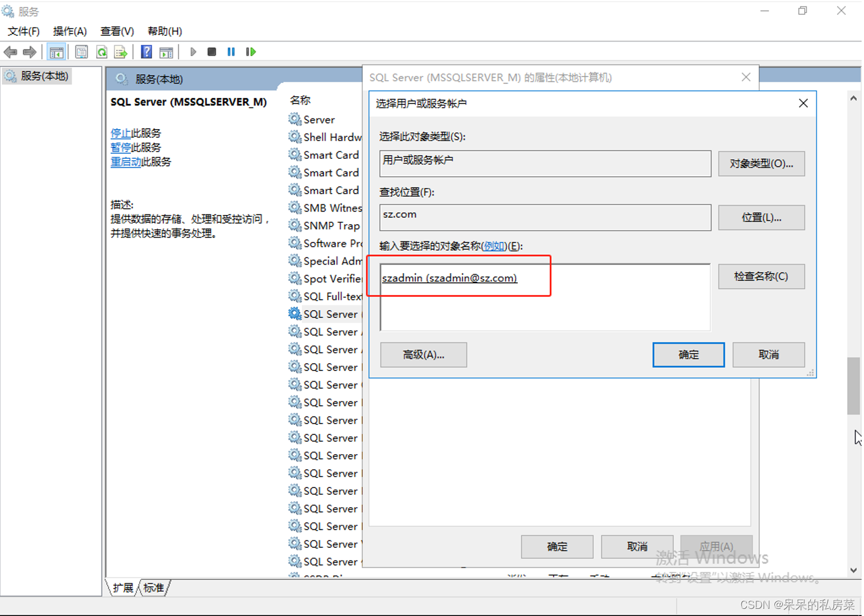The image size is (864, 616).
Task: Click the Pause Service icon
Action: 231,52
